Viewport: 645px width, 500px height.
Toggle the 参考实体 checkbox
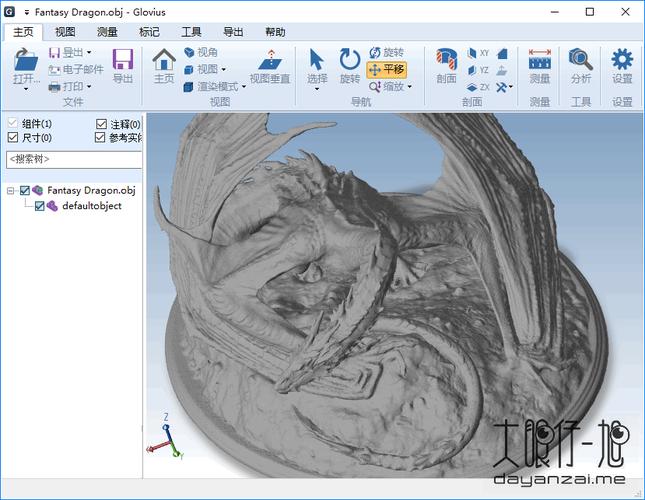pyautogui.click(x=100, y=137)
